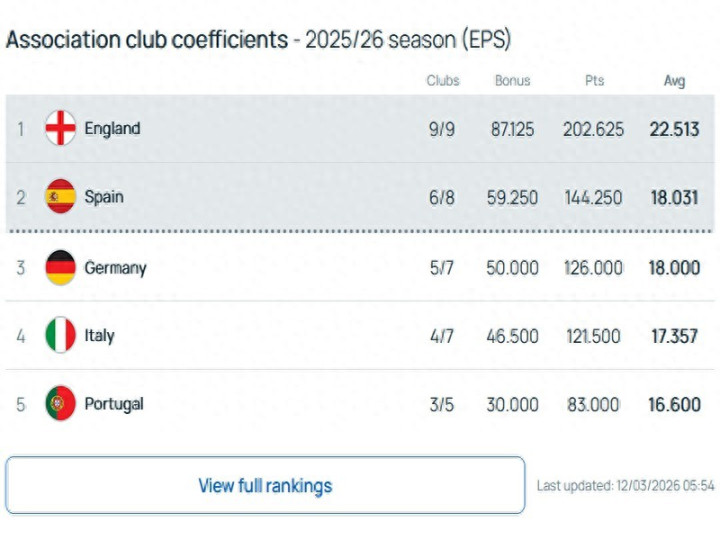Viewport: 720px width, 540px height.
Task: Click the Spain flag icon
Action: point(61,197)
